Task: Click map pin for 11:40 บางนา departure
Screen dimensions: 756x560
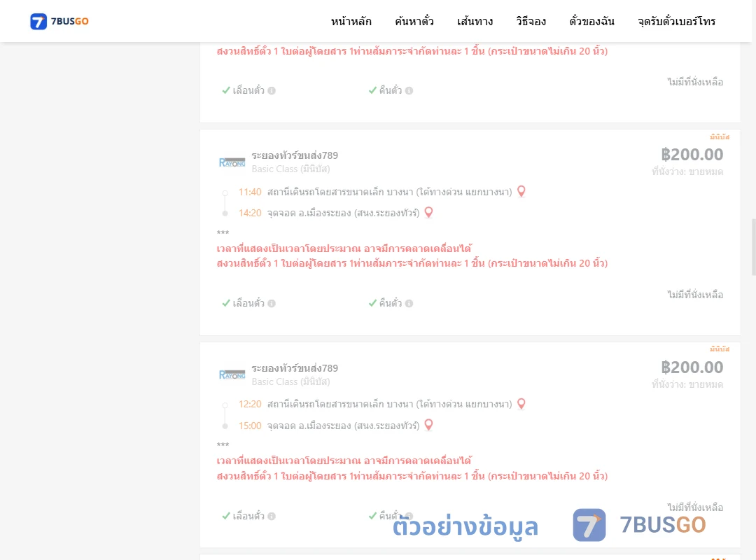Action: pyautogui.click(x=521, y=192)
